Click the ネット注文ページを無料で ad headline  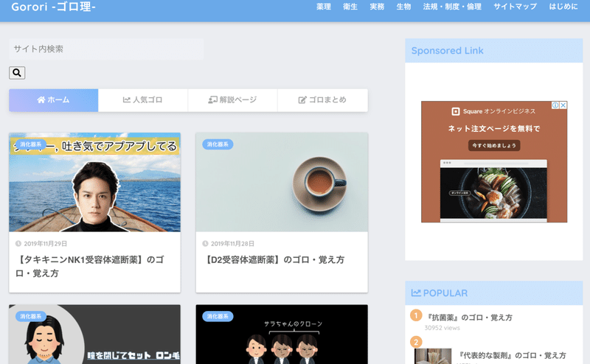click(x=494, y=129)
